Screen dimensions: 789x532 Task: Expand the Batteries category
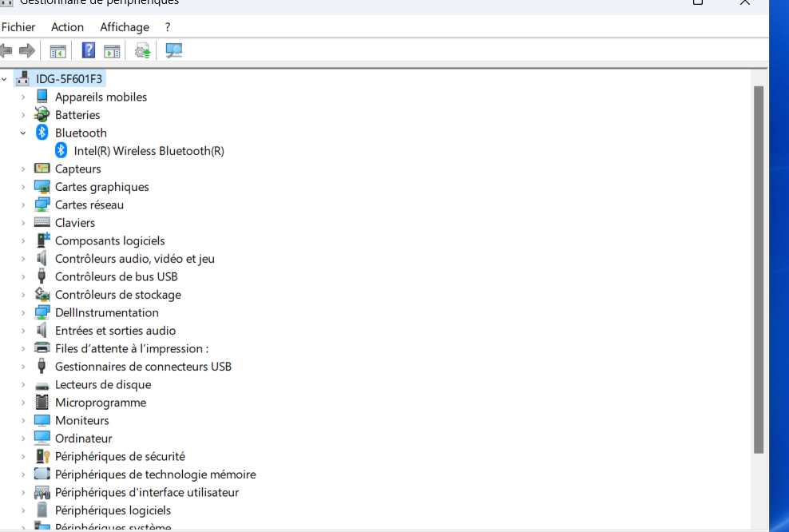point(23,115)
